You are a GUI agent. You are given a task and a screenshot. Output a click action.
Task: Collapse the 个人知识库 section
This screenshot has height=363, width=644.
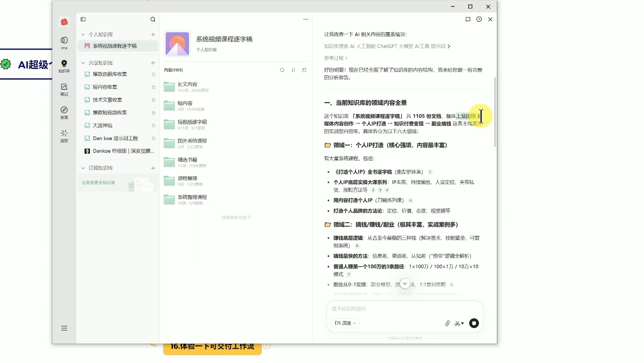(83, 35)
